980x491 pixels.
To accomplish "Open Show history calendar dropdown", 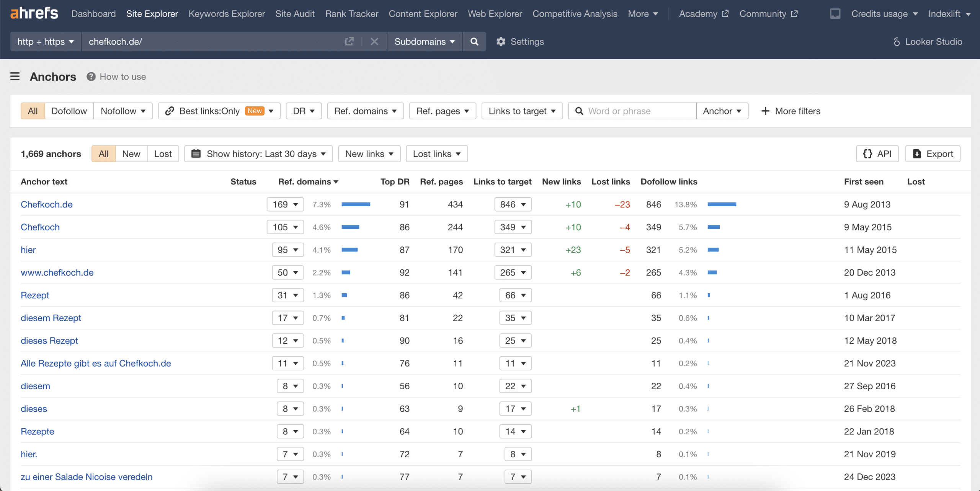I will click(x=258, y=154).
